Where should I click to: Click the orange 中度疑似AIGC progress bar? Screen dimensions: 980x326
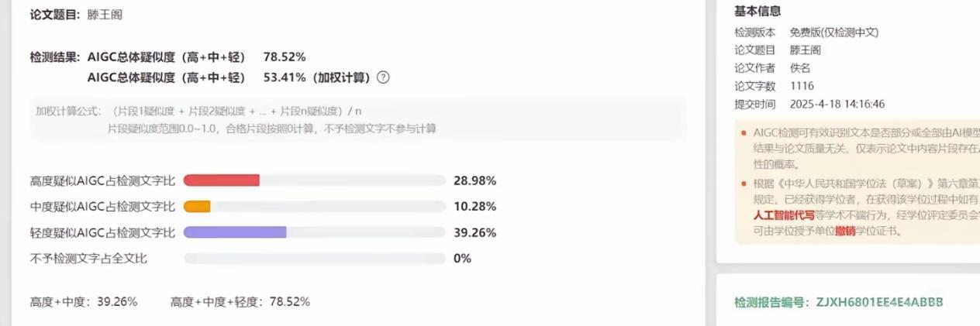(197, 207)
